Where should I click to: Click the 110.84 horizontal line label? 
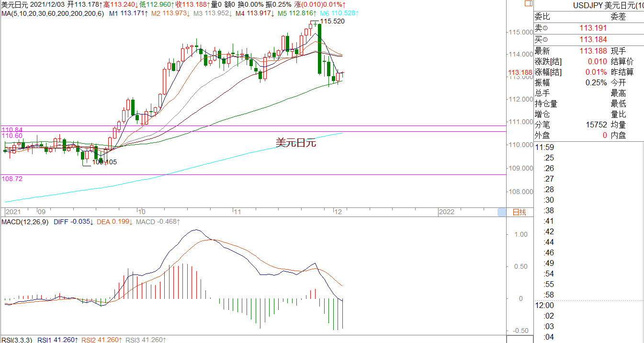click(x=12, y=130)
